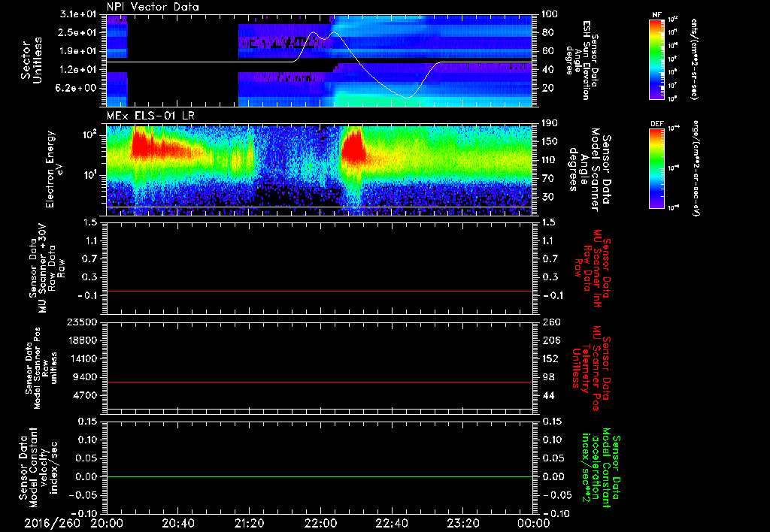770x532 pixels.
Task: Click the white sun elevation curve's lowest dip
Action: click(x=407, y=98)
